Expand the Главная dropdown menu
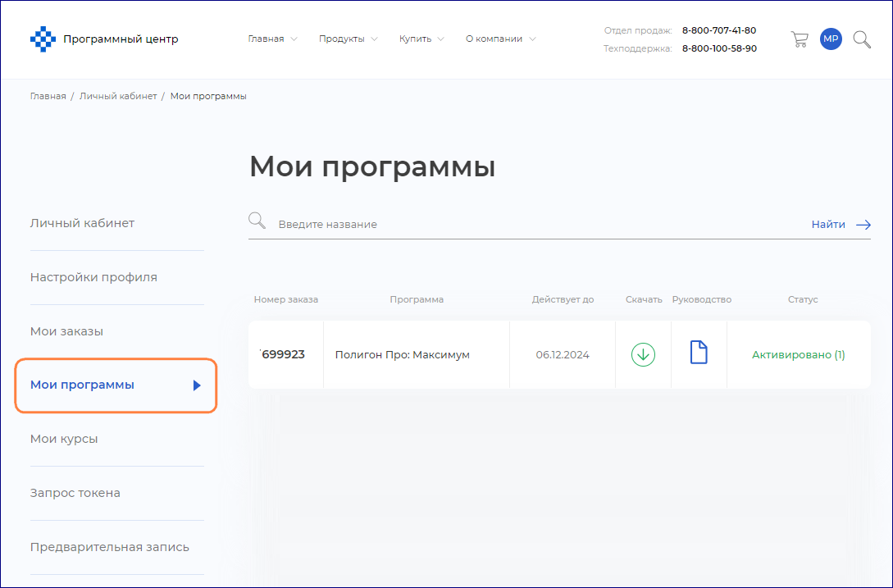The height and width of the screenshot is (588, 893). [x=272, y=39]
